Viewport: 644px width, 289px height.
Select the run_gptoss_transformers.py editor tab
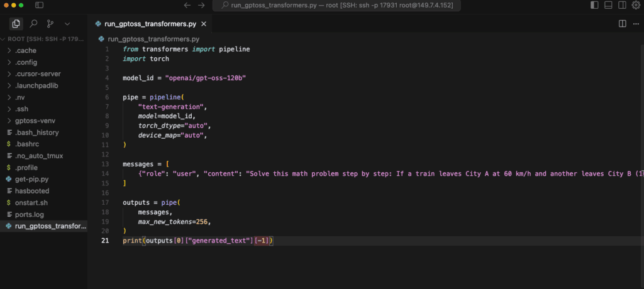coord(150,24)
